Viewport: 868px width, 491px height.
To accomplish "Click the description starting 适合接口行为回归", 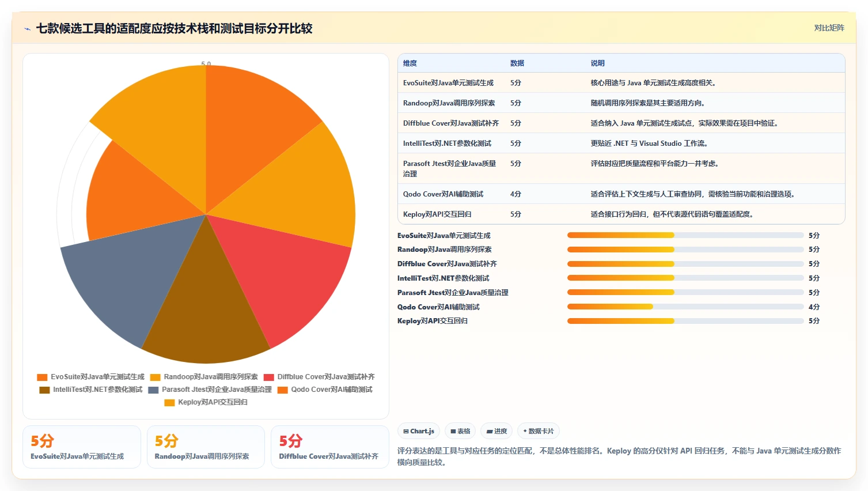I will pyautogui.click(x=672, y=214).
